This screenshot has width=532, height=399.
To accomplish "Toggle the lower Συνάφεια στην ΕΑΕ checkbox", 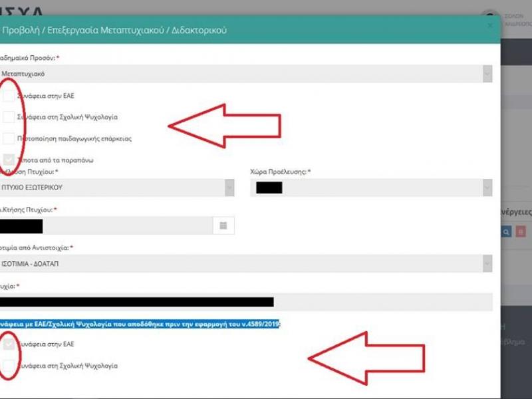I will 8,344.
